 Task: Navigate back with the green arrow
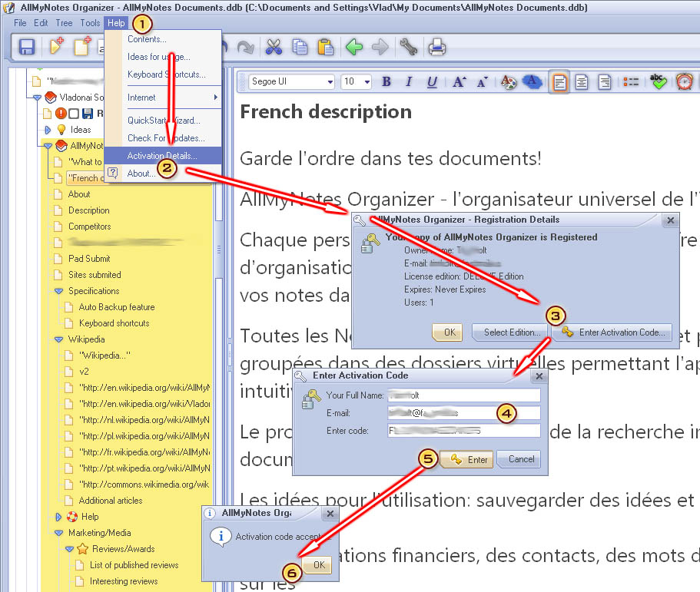354,47
